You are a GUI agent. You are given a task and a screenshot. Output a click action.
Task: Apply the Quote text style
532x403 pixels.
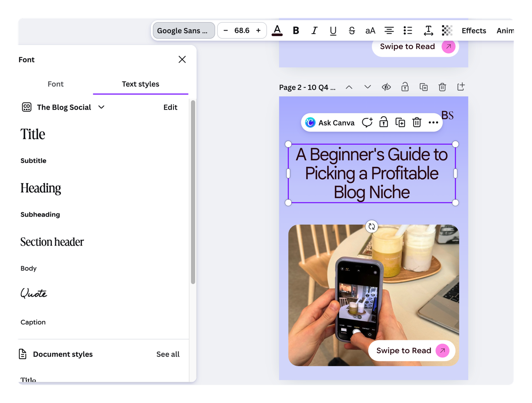tap(34, 293)
